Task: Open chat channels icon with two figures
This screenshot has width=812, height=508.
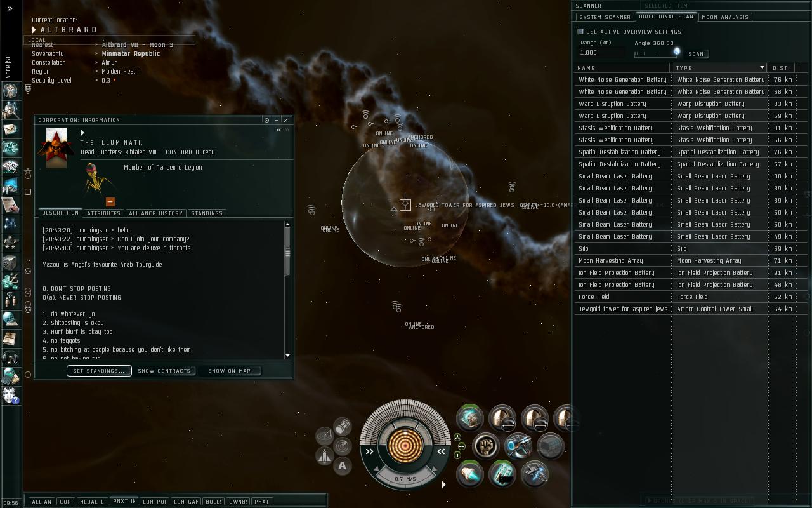Action: click(x=10, y=299)
